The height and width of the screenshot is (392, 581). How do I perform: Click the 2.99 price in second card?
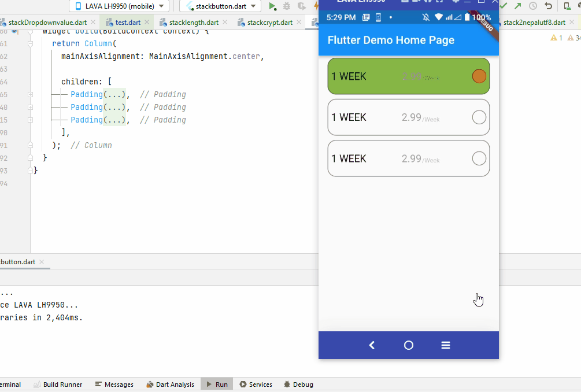click(x=411, y=117)
